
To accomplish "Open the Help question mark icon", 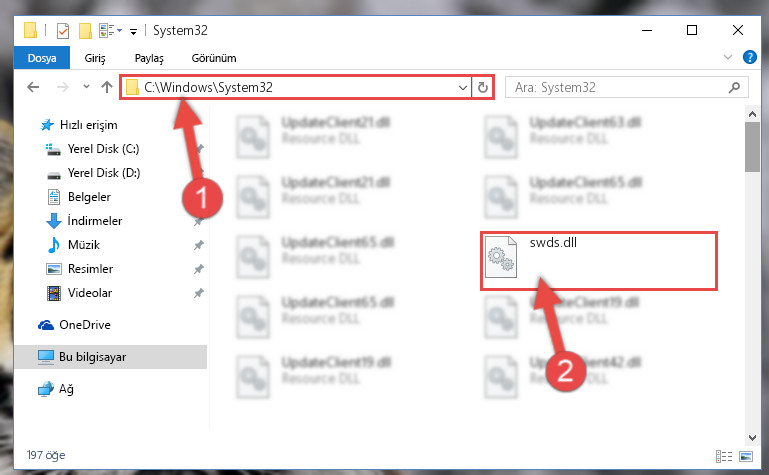I will [749, 57].
